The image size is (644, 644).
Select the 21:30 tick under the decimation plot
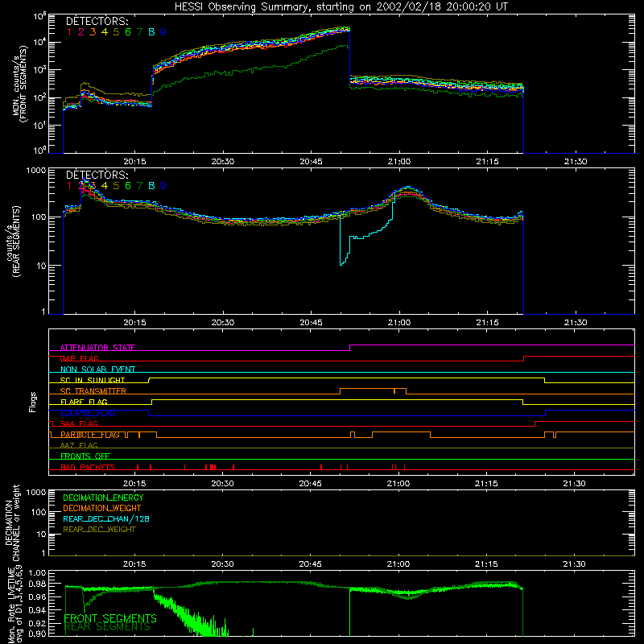pos(574,564)
